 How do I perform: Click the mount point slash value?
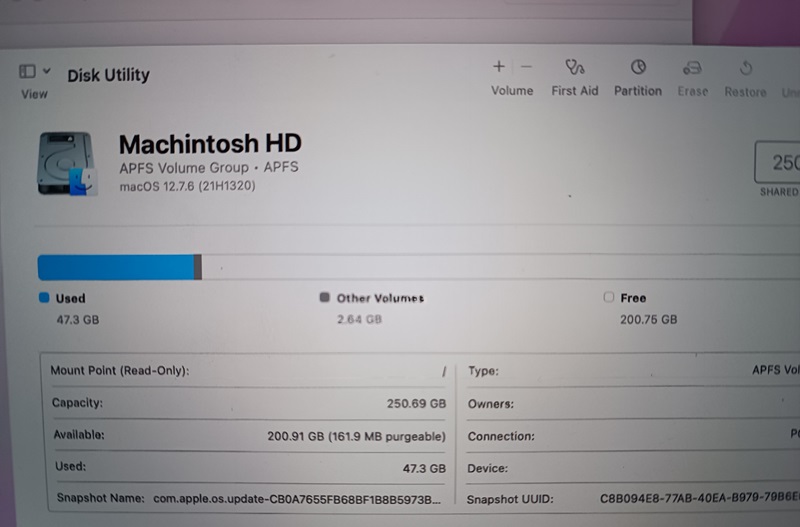pyautogui.click(x=444, y=372)
